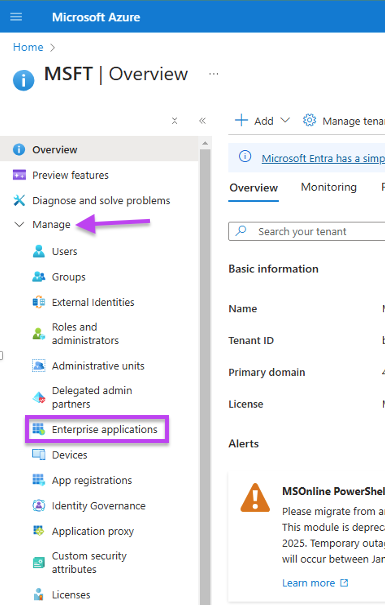The image size is (385, 605).
Task: Switch to the Overview tab
Action: [253, 188]
